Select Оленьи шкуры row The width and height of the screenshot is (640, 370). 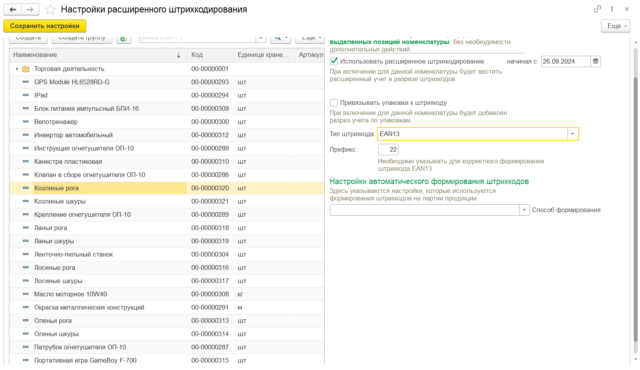point(167,334)
